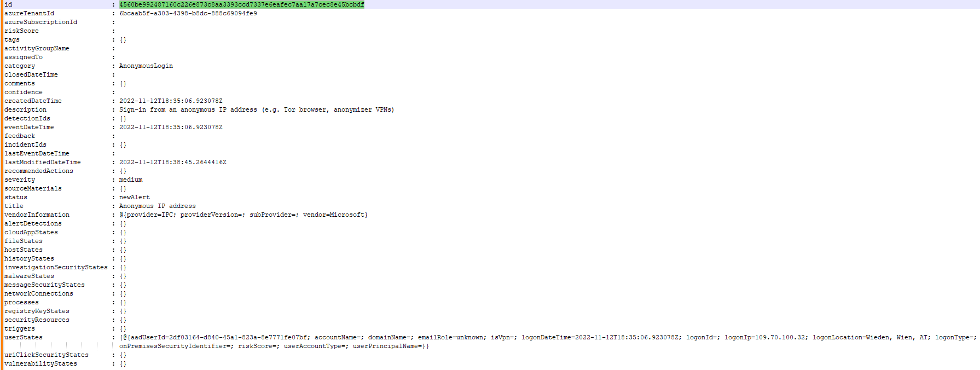Click the azureTenantId GUID value
Screen dimensions: 980x370
coord(188,13)
